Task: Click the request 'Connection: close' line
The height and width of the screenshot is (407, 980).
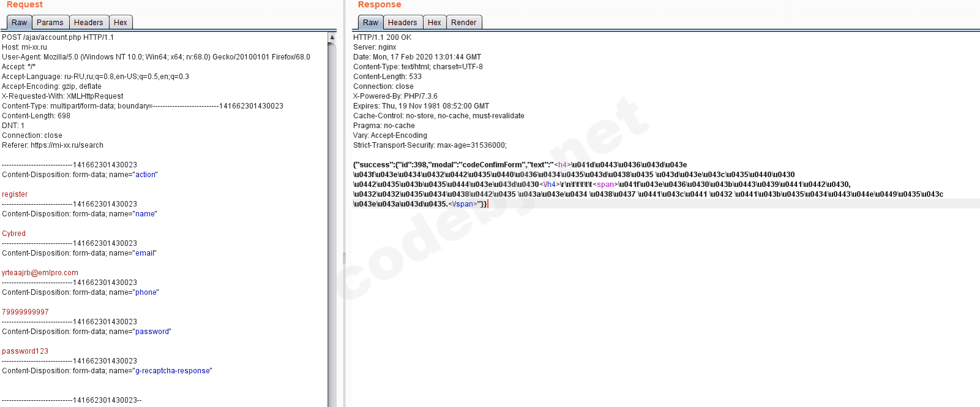Action: click(x=32, y=135)
